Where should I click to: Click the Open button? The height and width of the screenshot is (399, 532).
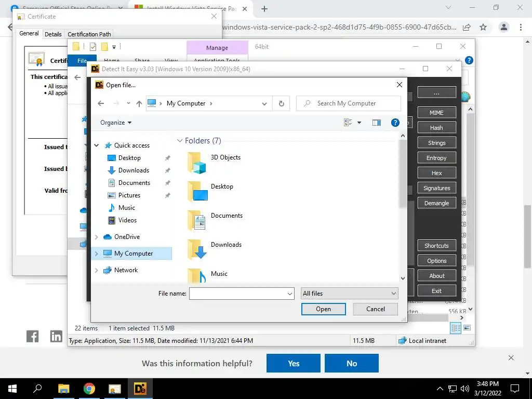(x=323, y=309)
